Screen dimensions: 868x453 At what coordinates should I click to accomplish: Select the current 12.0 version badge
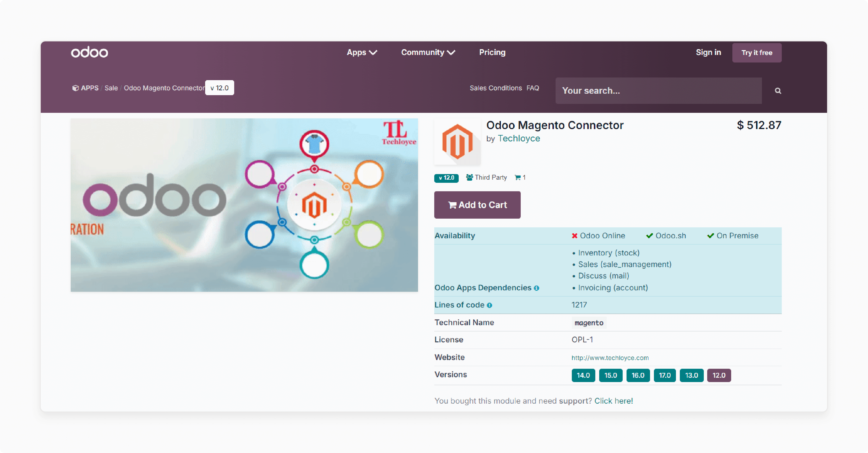click(x=719, y=375)
